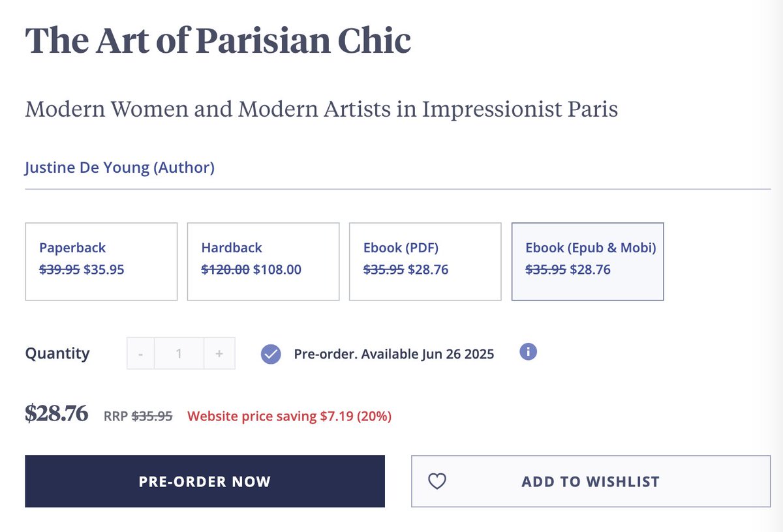Image resolution: width=783 pixels, height=532 pixels.
Task: Click the Modern Women and Modern Artists subtitle
Action: (321, 109)
